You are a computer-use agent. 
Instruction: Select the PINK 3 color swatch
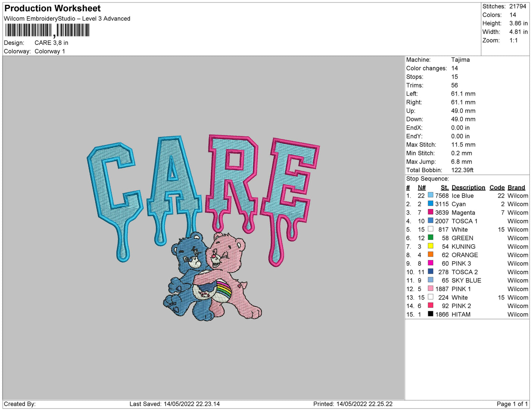coord(430,263)
